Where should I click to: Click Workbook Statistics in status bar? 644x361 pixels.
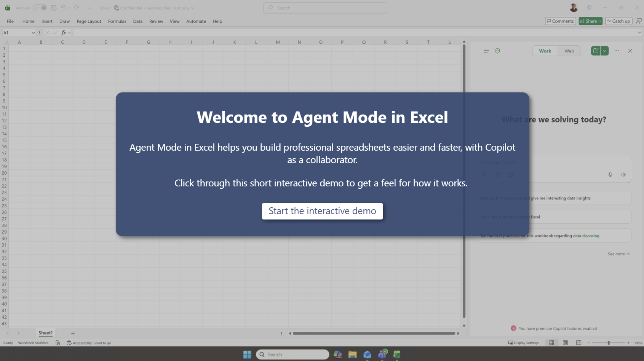(x=33, y=343)
